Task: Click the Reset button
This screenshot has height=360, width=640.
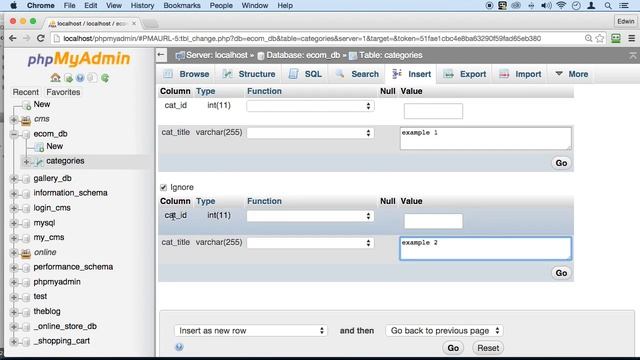Action: pyautogui.click(x=488, y=348)
